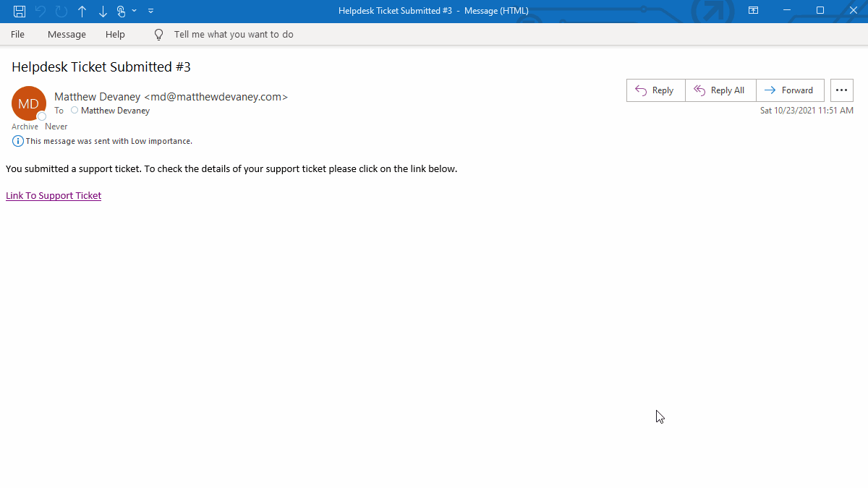Open the Touch/Mouse Mode dropdown chevron
This screenshot has width=868, height=488.
click(x=133, y=11)
